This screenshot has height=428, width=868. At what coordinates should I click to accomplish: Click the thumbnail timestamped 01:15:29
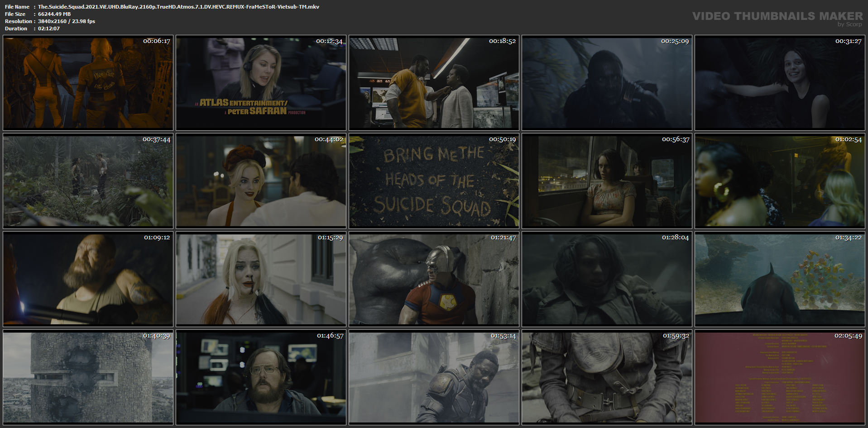point(261,279)
